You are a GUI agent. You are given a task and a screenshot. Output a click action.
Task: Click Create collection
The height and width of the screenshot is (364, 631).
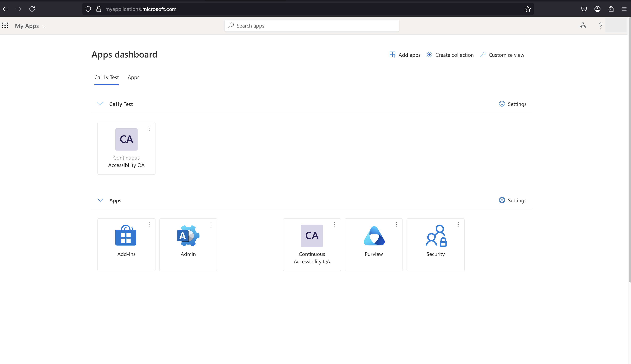tap(450, 55)
